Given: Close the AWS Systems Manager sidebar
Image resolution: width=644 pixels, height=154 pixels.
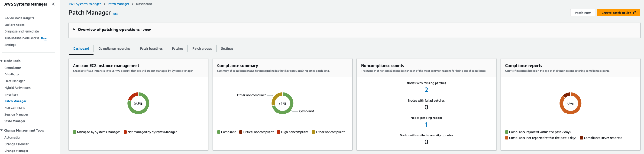Looking at the screenshot, I should pyautogui.click(x=53, y=4).
